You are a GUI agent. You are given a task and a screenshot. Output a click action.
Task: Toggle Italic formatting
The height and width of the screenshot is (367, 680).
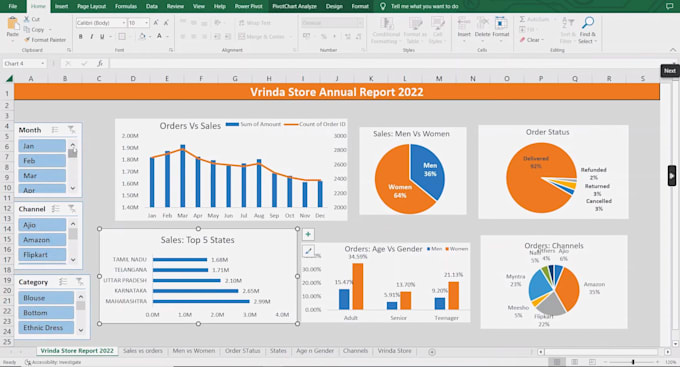coord(92,36)
